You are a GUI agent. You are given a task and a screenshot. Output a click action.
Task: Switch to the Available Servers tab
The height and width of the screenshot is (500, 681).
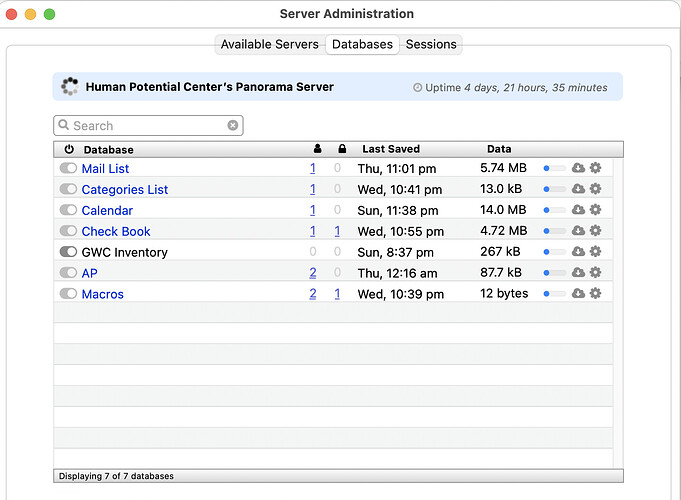(x=269, y=44)
